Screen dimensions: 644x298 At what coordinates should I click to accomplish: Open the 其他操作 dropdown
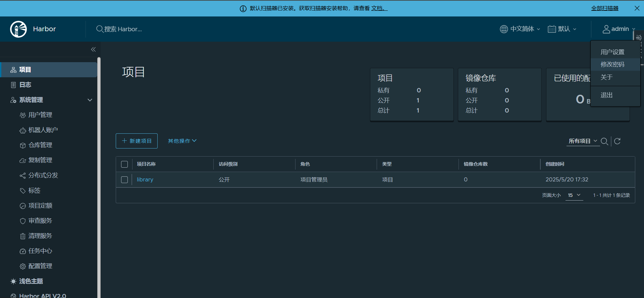click(x=182, y=141)
